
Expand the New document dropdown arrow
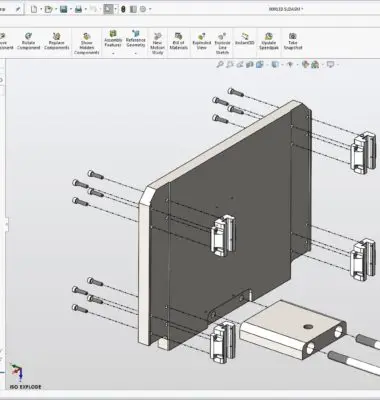(41, 10)
